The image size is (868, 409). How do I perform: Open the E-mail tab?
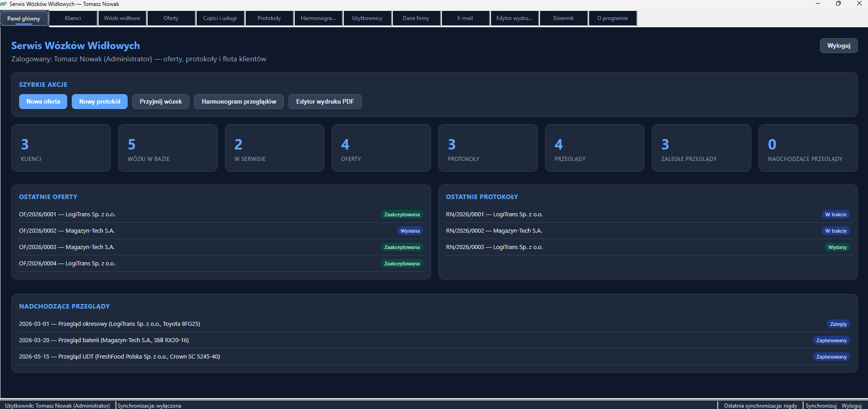click(x=466, y=18)
